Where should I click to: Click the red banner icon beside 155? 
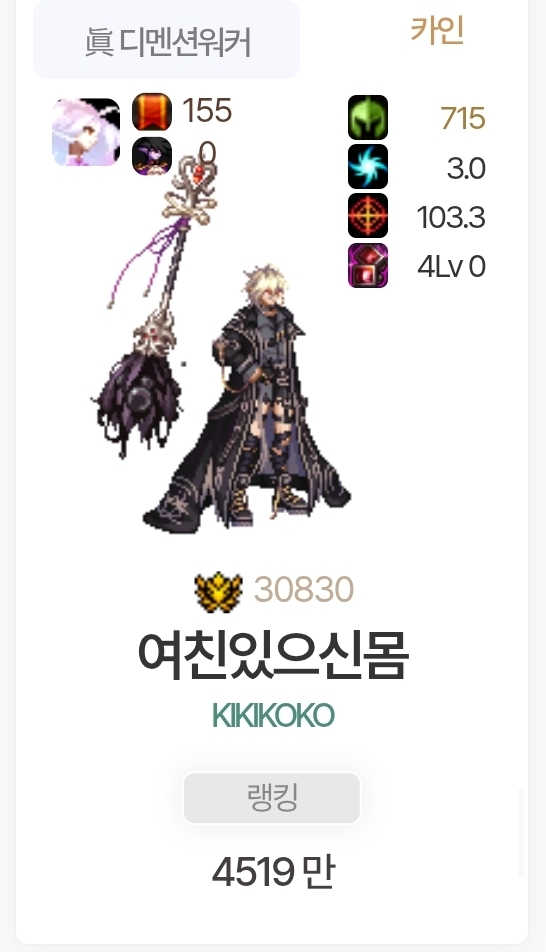coord(152,112)
